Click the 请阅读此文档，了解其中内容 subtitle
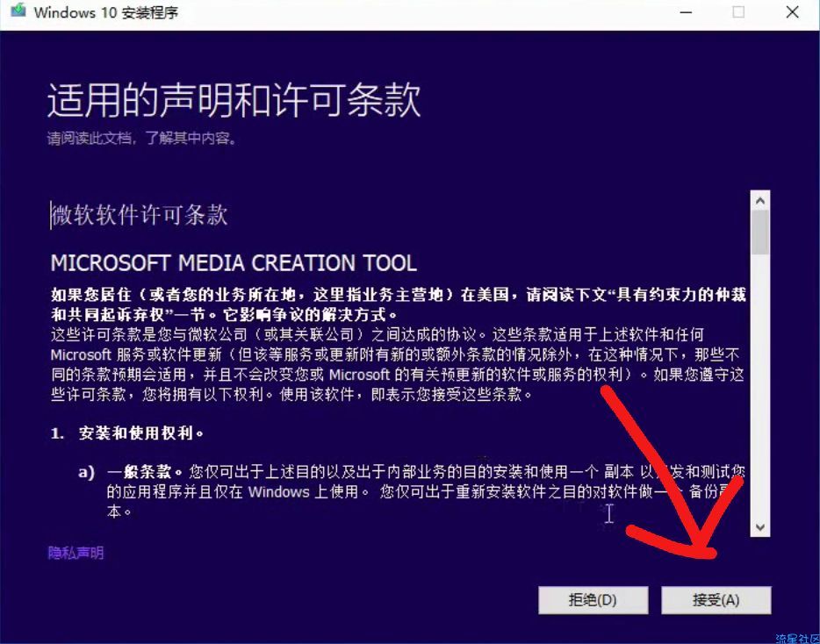The width and height of the screenshot is (820, 644). point(141,139)
